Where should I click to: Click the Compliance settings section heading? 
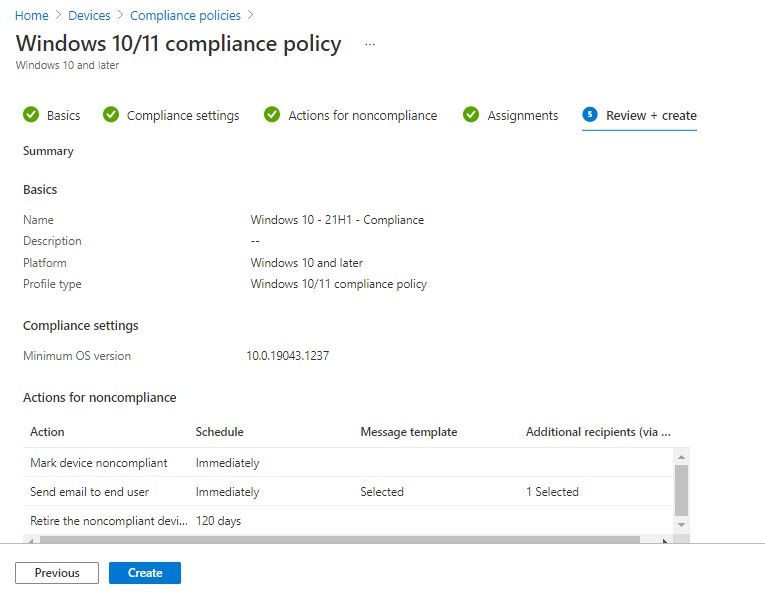coord(81,326)
